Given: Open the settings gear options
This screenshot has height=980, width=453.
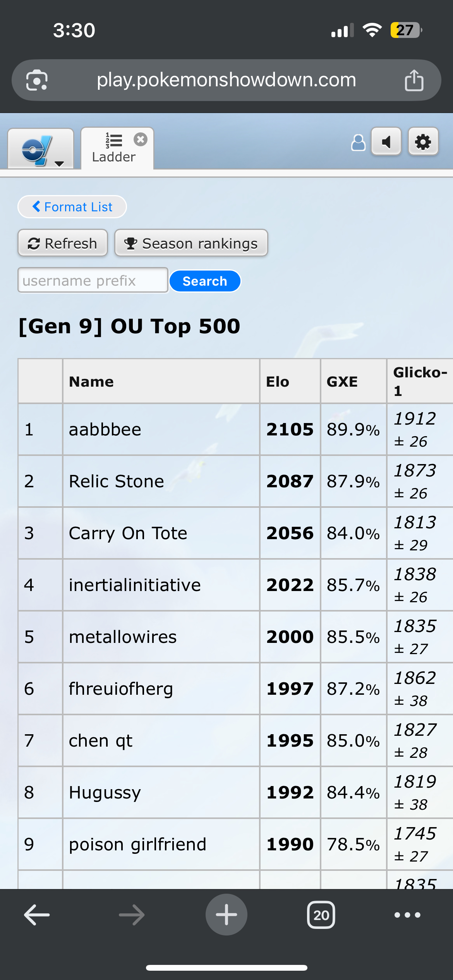Looking at the screenshot, I should click(423, 142).
